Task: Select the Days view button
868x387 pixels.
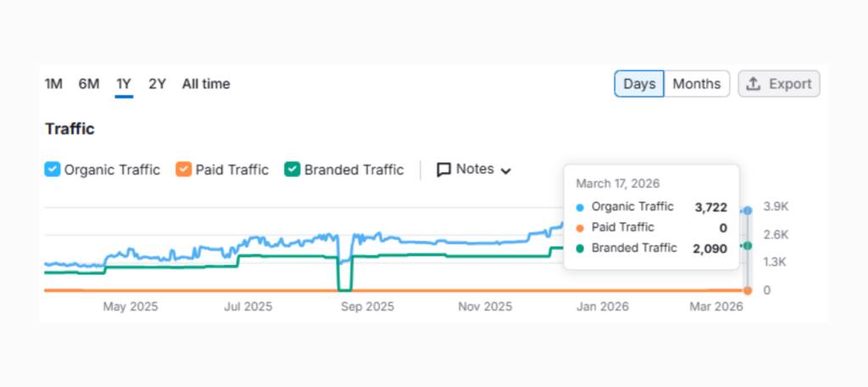Action: (639, 84)
